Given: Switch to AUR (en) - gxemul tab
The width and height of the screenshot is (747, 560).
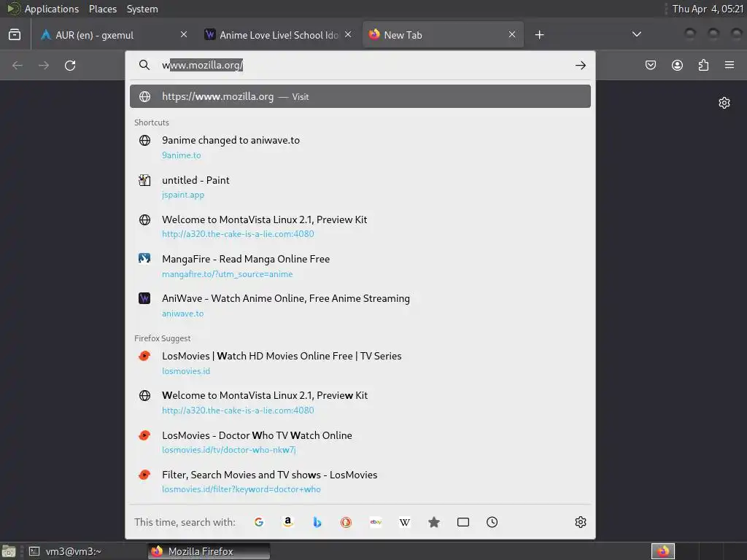Looking at the screenshot, I should [x=115, y=35].
